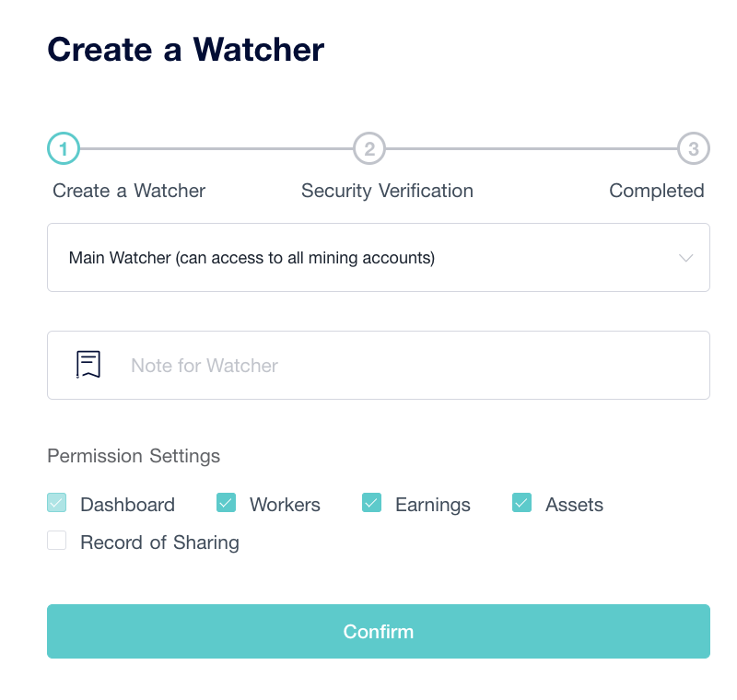This screenshot has height=700, width=737.
Task: Uncheck the Earnings permission checkbox
Action: [x=372, y=503]
